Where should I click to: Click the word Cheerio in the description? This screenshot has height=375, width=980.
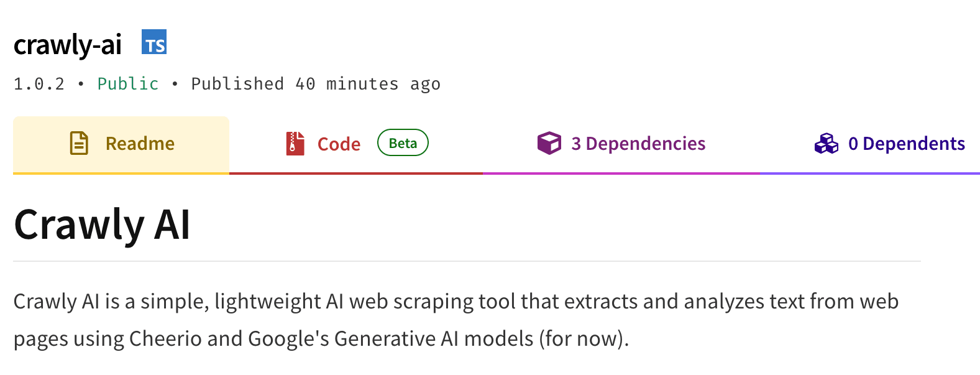pyautogui.click(x=166, y=339)
